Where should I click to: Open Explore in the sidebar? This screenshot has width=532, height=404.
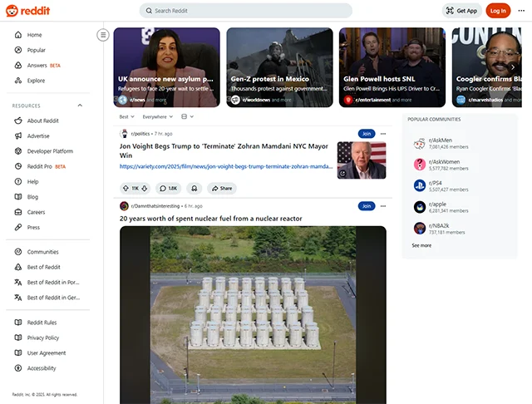pyautogui.click(x=36, y=81)
